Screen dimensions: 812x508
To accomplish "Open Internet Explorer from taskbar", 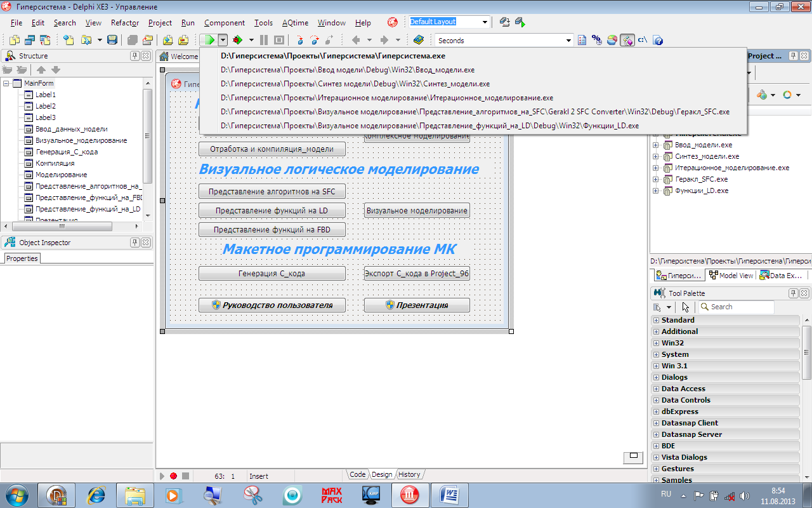I will (x=96, y=495).
